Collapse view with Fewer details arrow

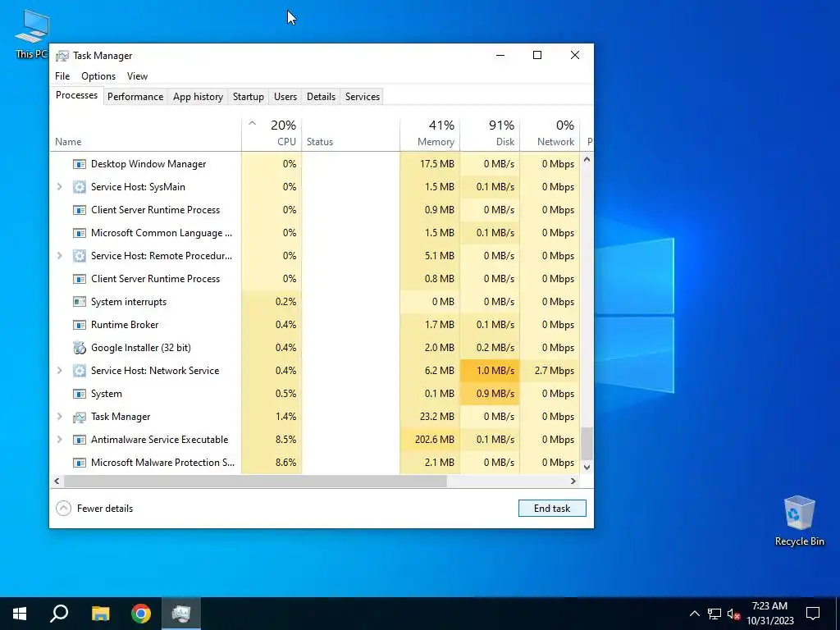point(63,509)
